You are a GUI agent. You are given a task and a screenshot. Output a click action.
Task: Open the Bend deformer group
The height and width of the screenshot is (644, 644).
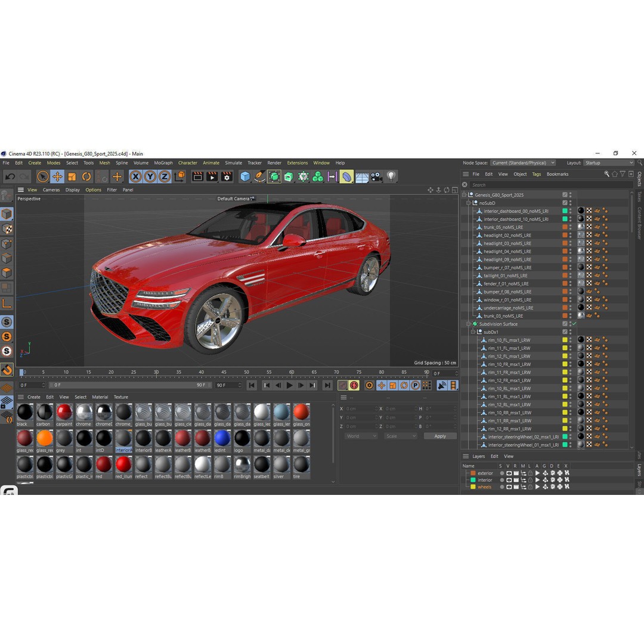(346, 177)
